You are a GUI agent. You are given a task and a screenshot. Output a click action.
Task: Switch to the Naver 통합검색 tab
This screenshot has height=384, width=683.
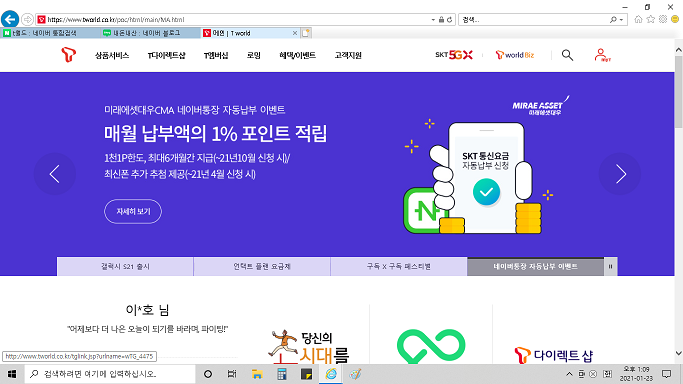pos(50,33)
